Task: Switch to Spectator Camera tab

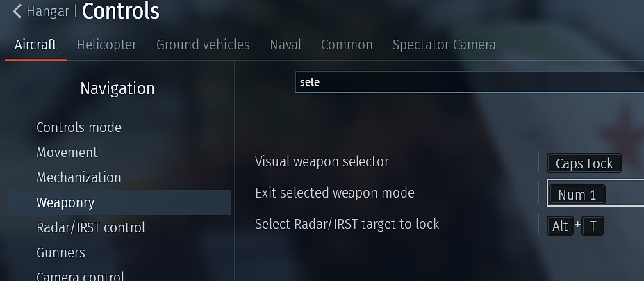Action: [x=444, y=45]
